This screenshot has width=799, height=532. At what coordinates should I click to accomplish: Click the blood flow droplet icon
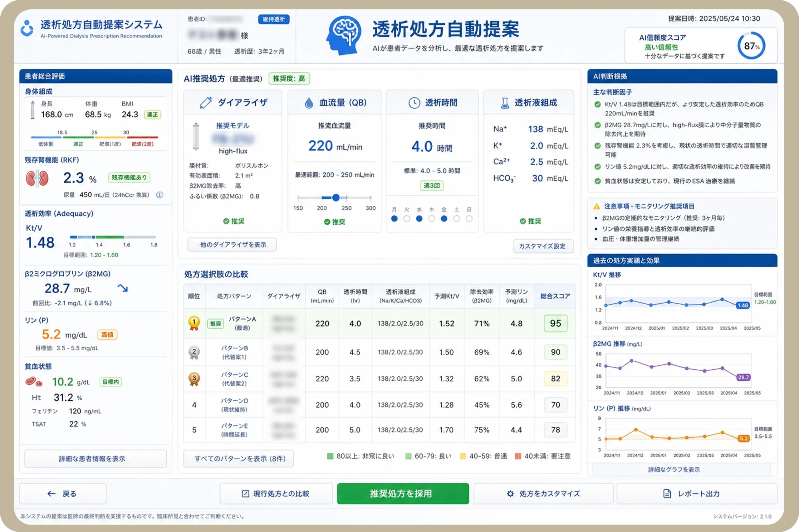(x=309, y=102)
